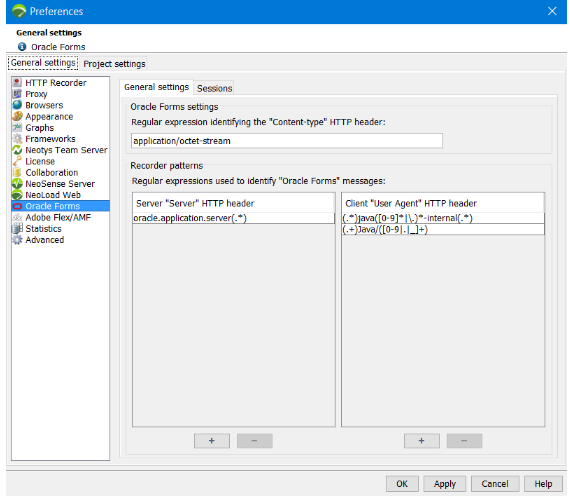Image resolution: width=570 pixels, height=499 pixels.
Task: Open the HTTP Recorder preferences
Action: click(x=56, y=83)
